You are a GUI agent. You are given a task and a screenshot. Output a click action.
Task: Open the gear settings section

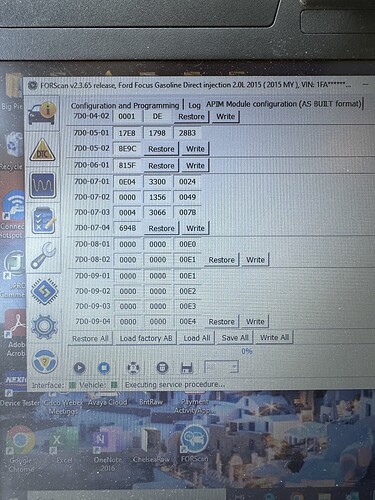click(x=45, y=326)
